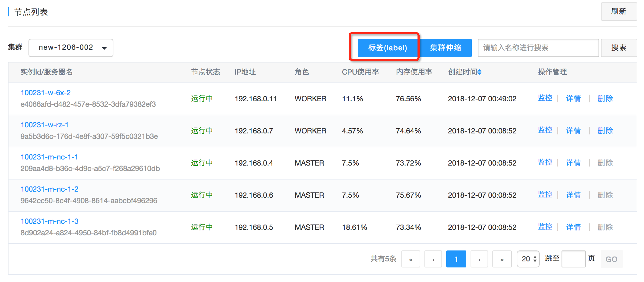Viewport: 644px width, 282px height.
Task: Click the 刷新 button to refresh node list
Action: (619, 12)
